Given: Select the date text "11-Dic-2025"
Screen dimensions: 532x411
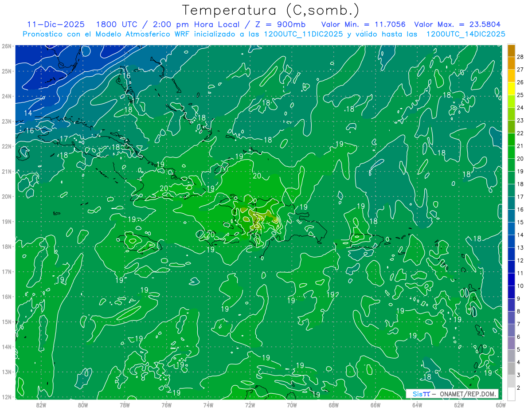Looking at the screenshot, I should click(56, 24).
